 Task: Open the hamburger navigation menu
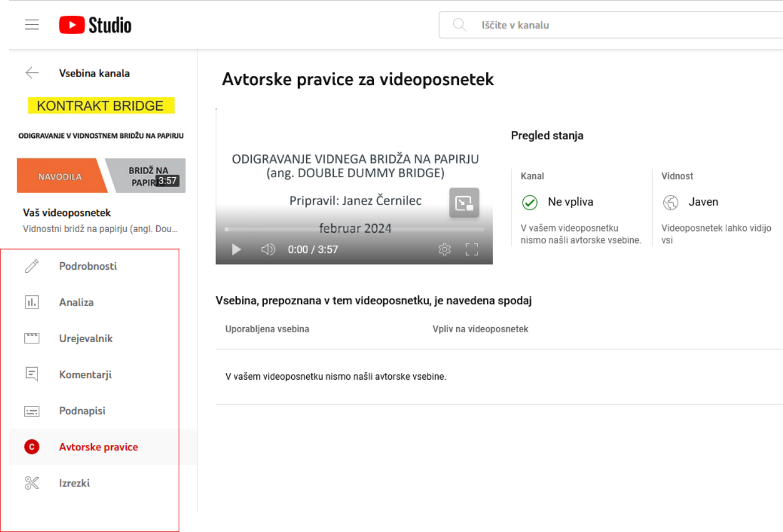(32, 25)
